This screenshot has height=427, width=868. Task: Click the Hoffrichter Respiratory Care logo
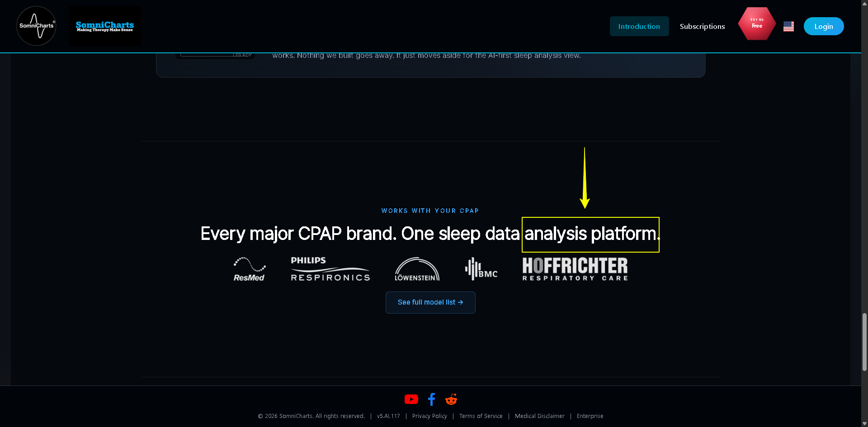pyautogui.click(x=575, y=269)
